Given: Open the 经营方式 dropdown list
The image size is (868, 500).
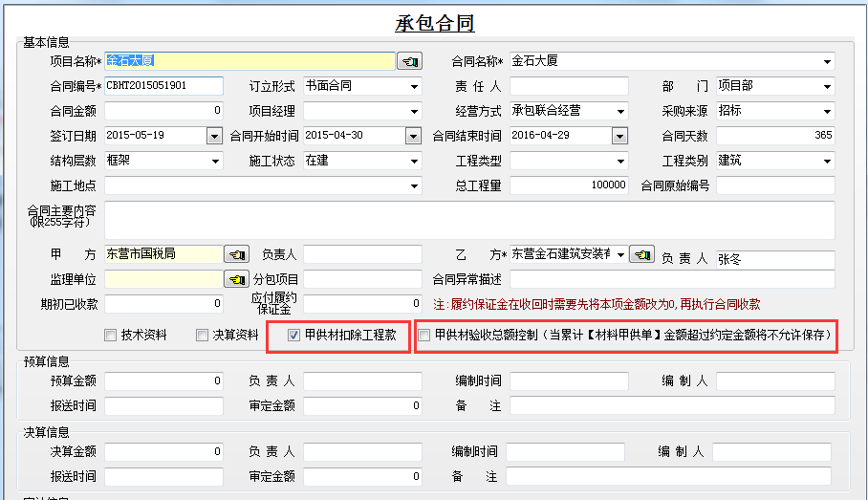Looking at the screenshot, I should (620, 111).
